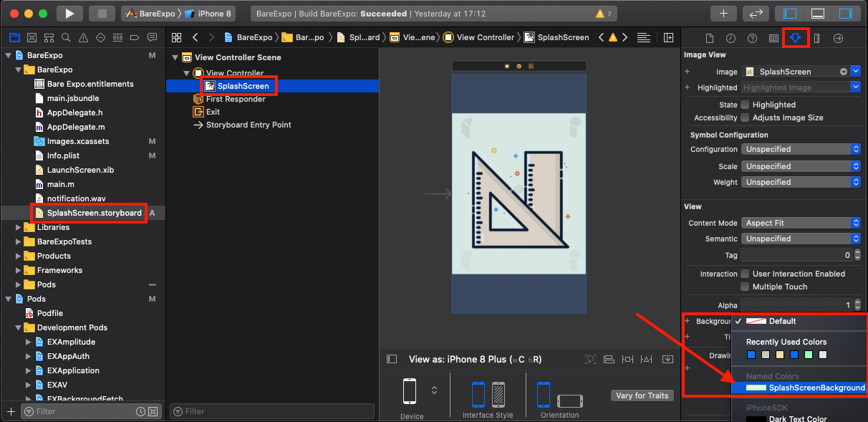
Task: Enable Adjusts Image Size checkbox
Action: 746,118
